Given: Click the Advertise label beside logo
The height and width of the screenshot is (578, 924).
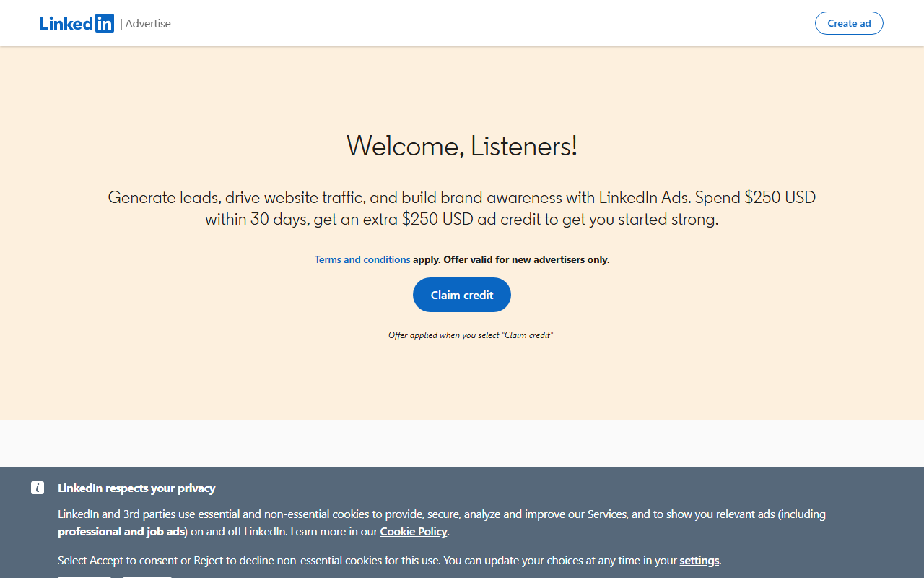Looking at the screenshot, I should coord(148,23).
